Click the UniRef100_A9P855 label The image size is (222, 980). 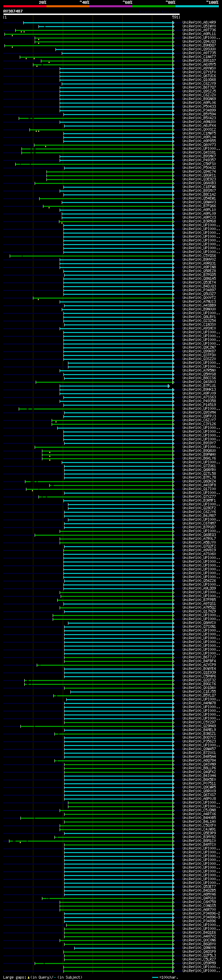pos(199,141)
